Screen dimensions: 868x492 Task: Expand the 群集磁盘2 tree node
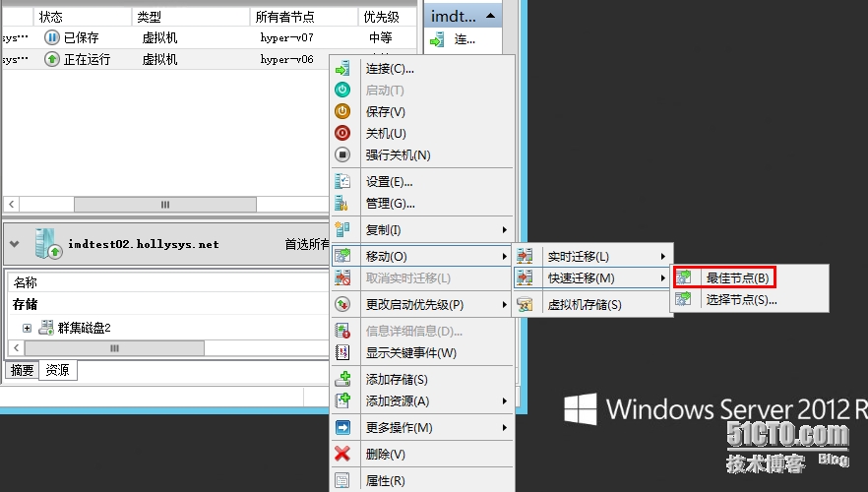27,328
